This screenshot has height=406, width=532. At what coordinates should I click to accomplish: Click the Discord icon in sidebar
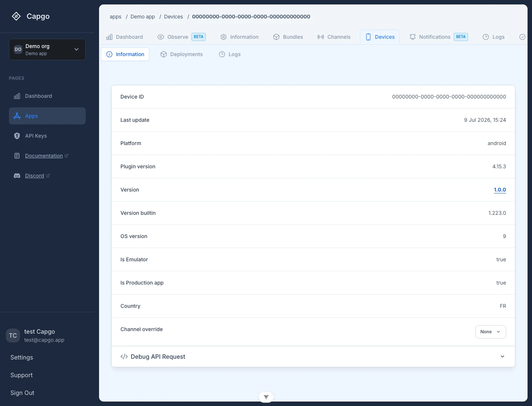pyautogui.click(x=17, y=176)
